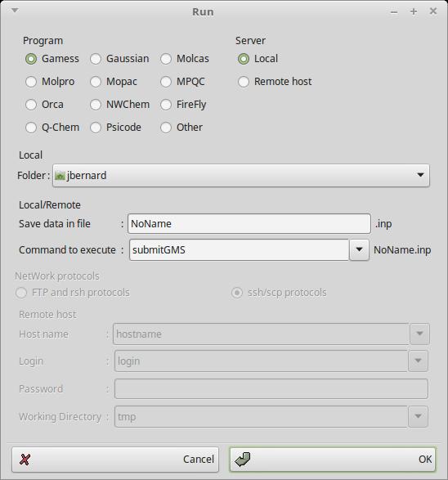Click the submitGMS command text field
Image resolution: width=448 pixels, height=480 pixels.
point(239,249)
